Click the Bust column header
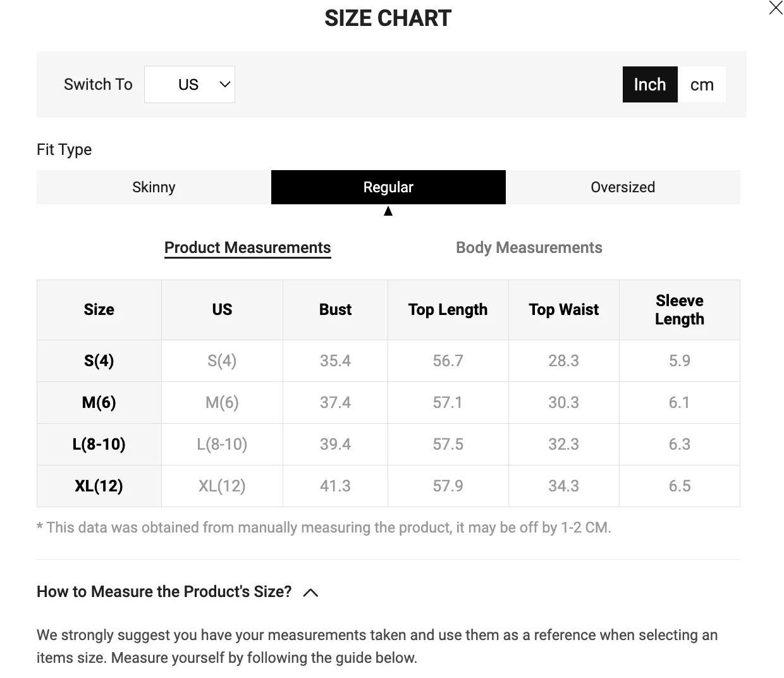Viewport: 784px width, 678px height. tap(335, 309)
